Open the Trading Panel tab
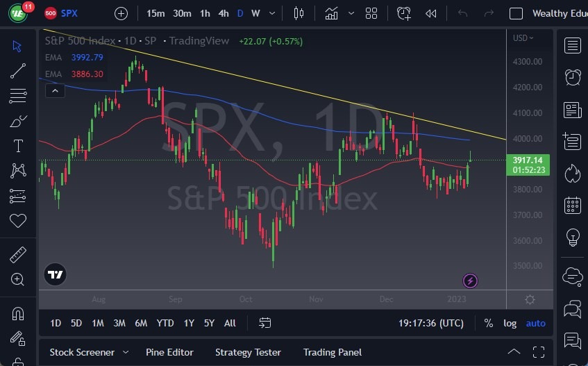The image size is (588, 366). point(333,352)
